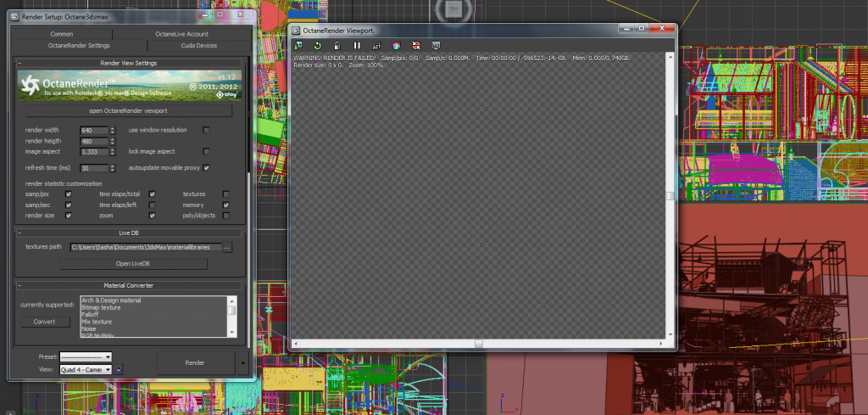Image resolution: width=868 pixels, height=415 pixels.
Task: Uncheck the zoom statistic checkbox
Action: pos(153,216)
